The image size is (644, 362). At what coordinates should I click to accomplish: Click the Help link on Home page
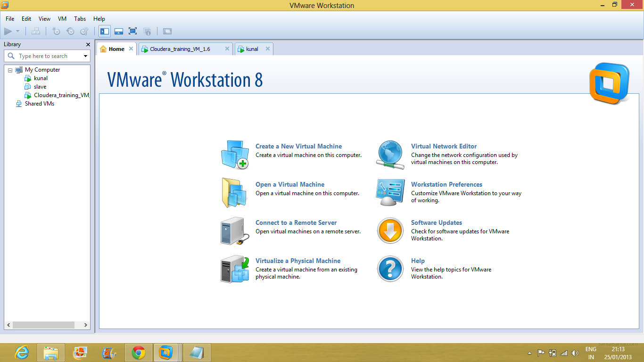(x=418, y=261)
